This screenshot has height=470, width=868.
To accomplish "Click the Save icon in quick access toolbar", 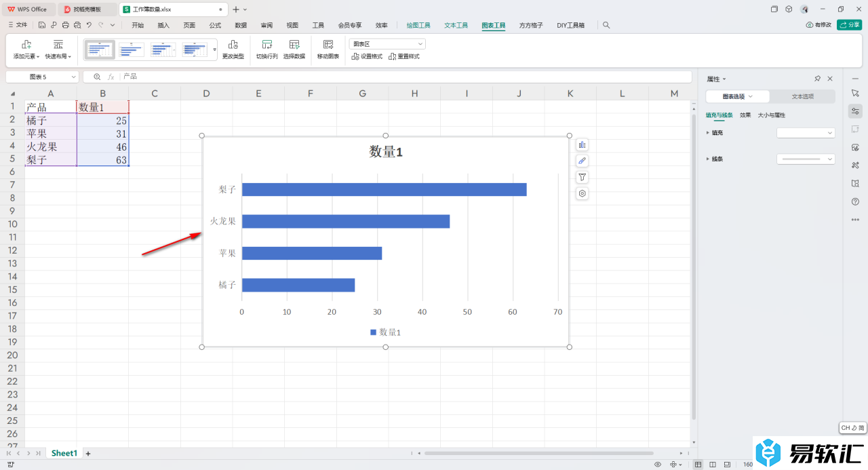I will click(42, 25).
